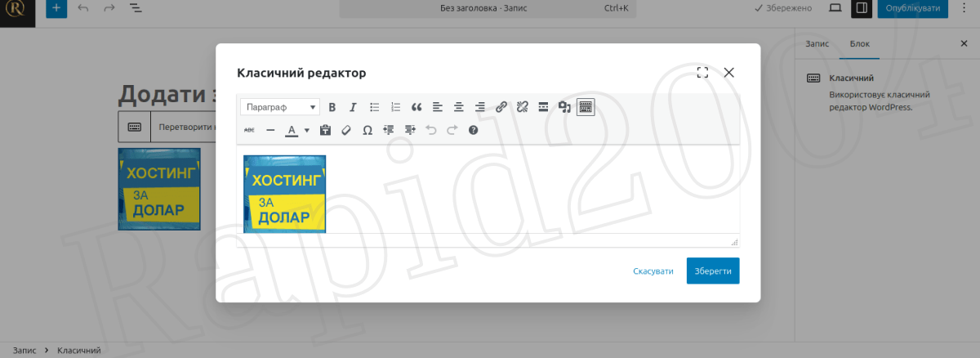Click the Add Media icon
980x358 pixels.
coord(564,107)
